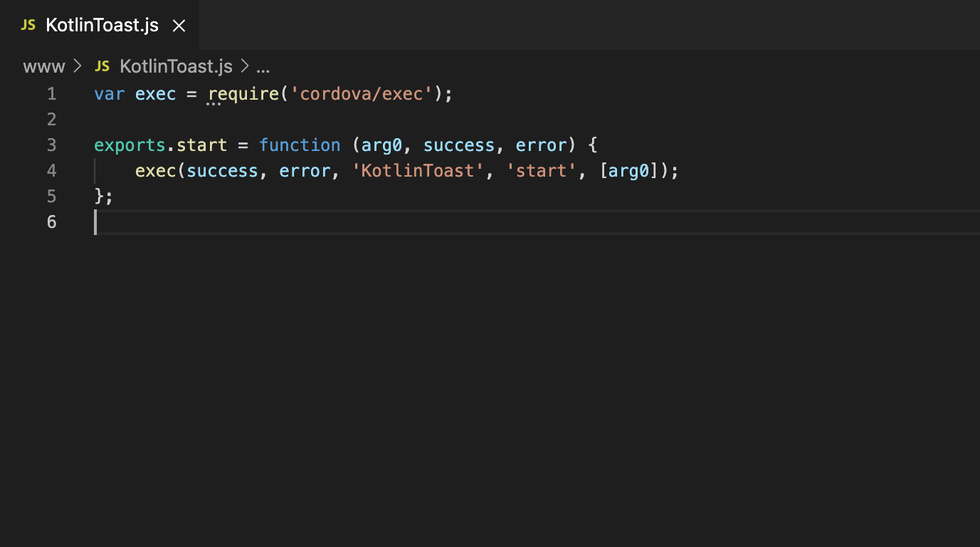Open the www breadcrumb folder
The image size is (980, 547).
43,67
